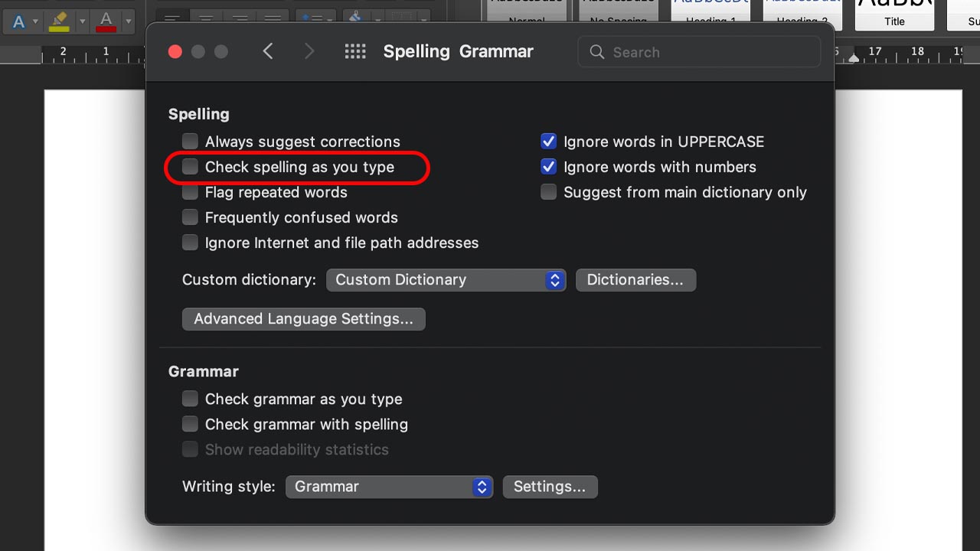Open the highlight color dropdown arrow in Word

point(82,21)
